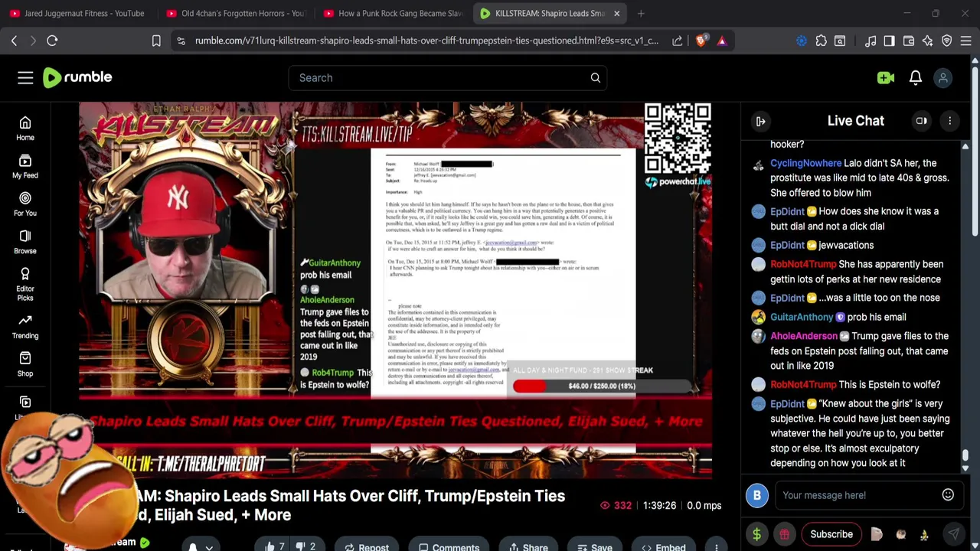Viewport: 980px width, 551px height.
Task: Click the Killstream video player
Action: (395, 290)
